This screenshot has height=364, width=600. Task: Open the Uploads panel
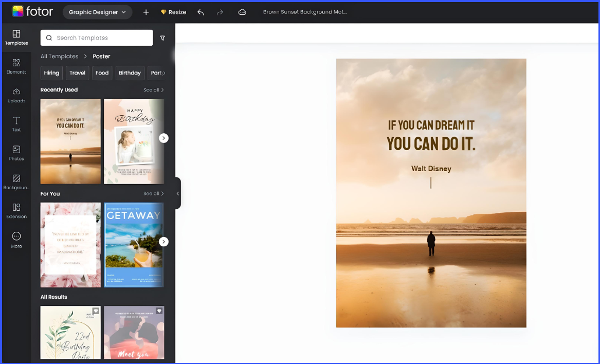click(16, 95)
